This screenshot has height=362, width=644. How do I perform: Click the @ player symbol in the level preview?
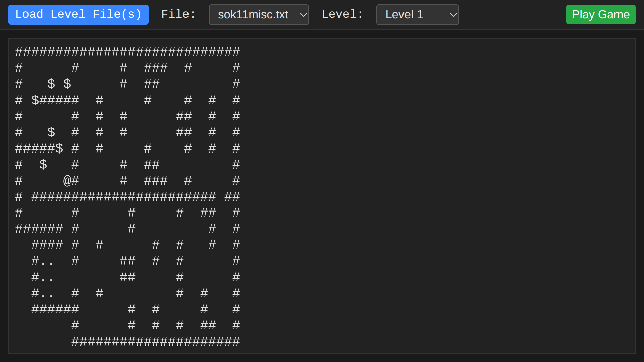(67, 181)
